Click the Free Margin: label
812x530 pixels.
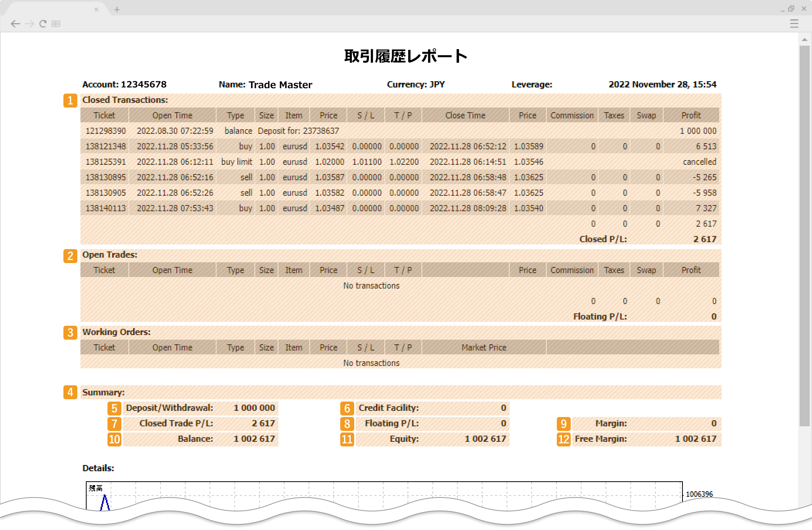pyautogui.click(x=600, y=439)
